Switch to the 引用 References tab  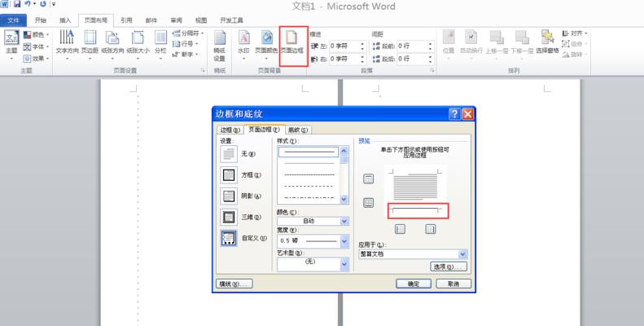[x=126, y=20]
